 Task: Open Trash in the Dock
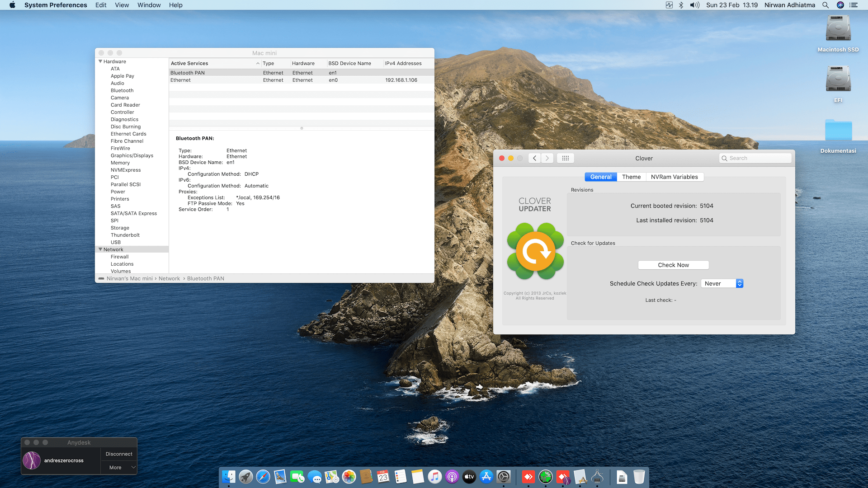[639, 477]
